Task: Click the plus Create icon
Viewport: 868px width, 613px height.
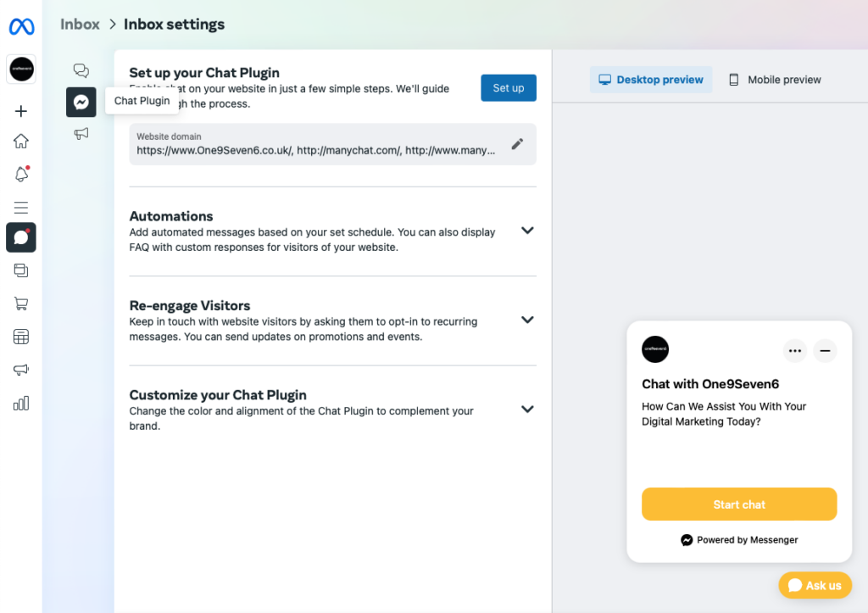Action: [x=21, y=111]
